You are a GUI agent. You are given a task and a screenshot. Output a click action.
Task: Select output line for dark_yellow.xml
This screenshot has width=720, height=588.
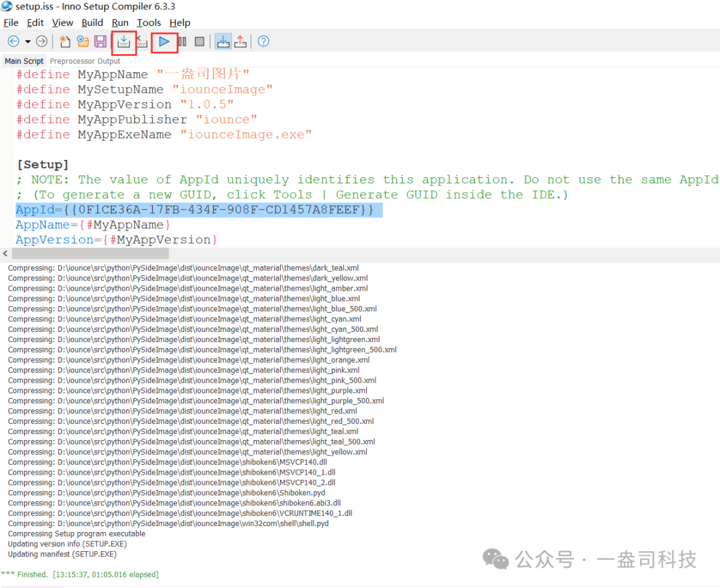coord(188,278)
